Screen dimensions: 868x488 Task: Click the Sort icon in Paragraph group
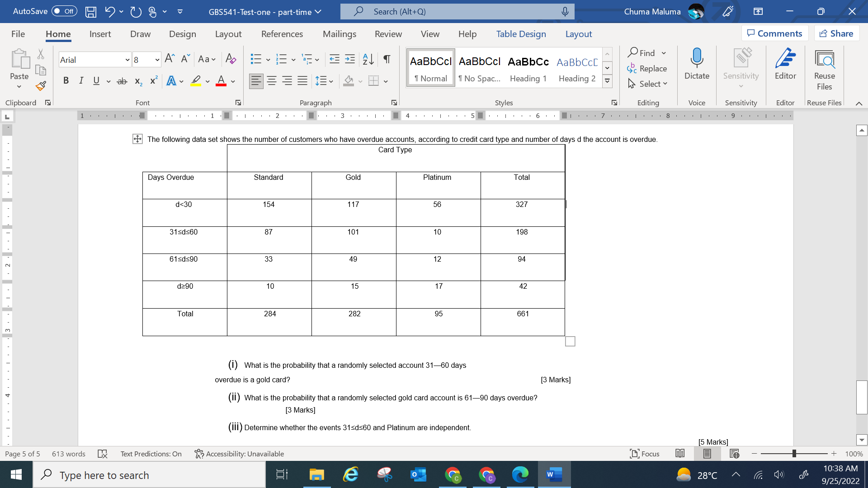pyautogui.click(x=368, y=59)
